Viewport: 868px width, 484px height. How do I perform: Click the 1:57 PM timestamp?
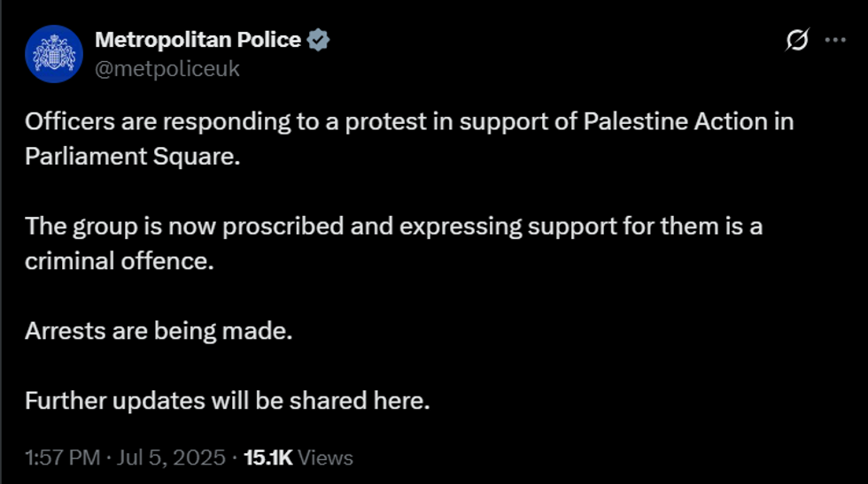pyautogui.click(x=60, y=457)
